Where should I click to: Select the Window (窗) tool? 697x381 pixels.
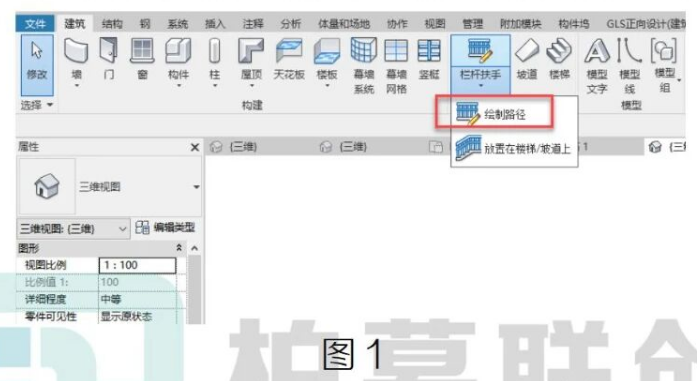pyautogui.click(x=142, y=58)
